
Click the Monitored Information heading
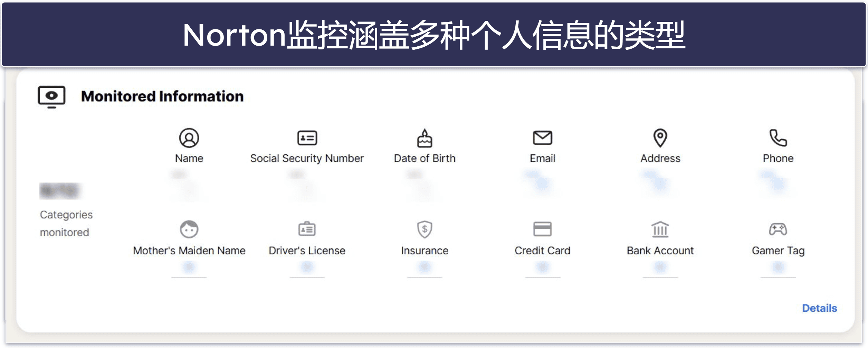click(x=162, y=96)
